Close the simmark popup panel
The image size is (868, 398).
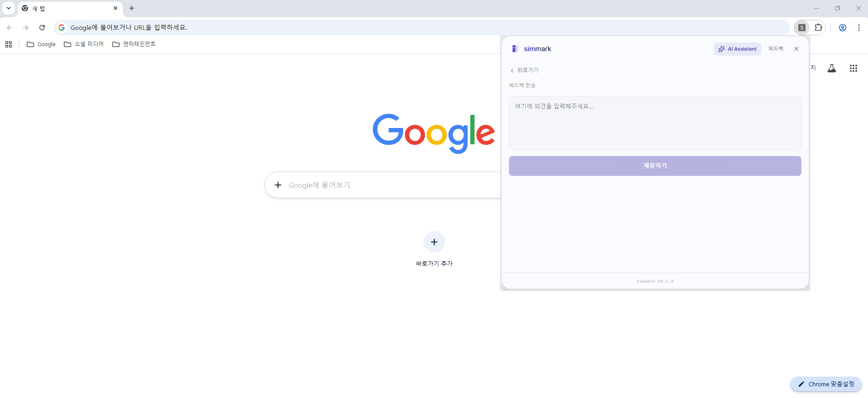point(796,49)
